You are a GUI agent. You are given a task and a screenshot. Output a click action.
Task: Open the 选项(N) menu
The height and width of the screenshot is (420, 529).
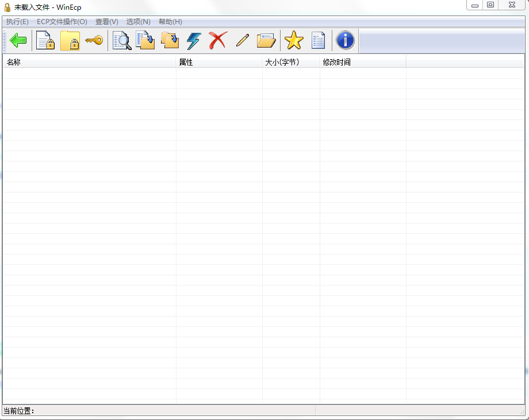click(x=138, y=22)
